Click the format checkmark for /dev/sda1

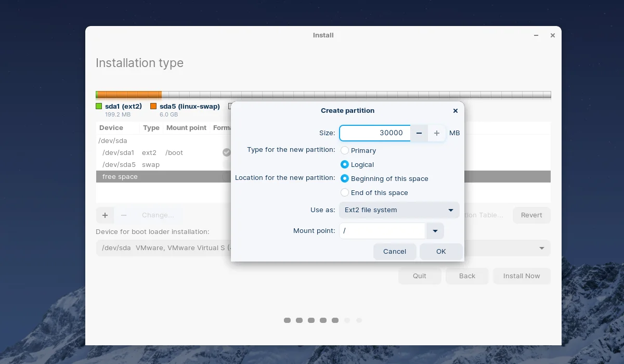coord(226,152)
